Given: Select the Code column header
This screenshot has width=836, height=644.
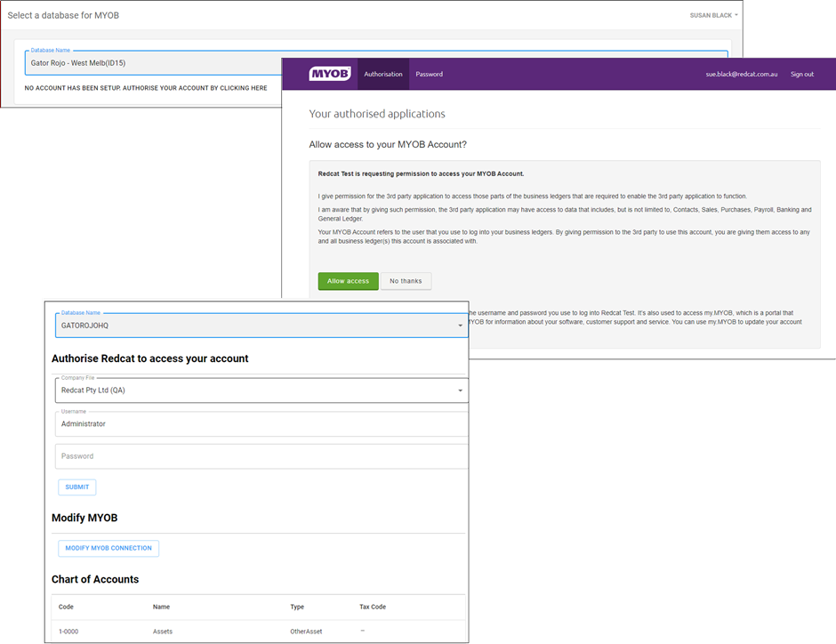Looking at the screenshot, I should tap(66, 607).
